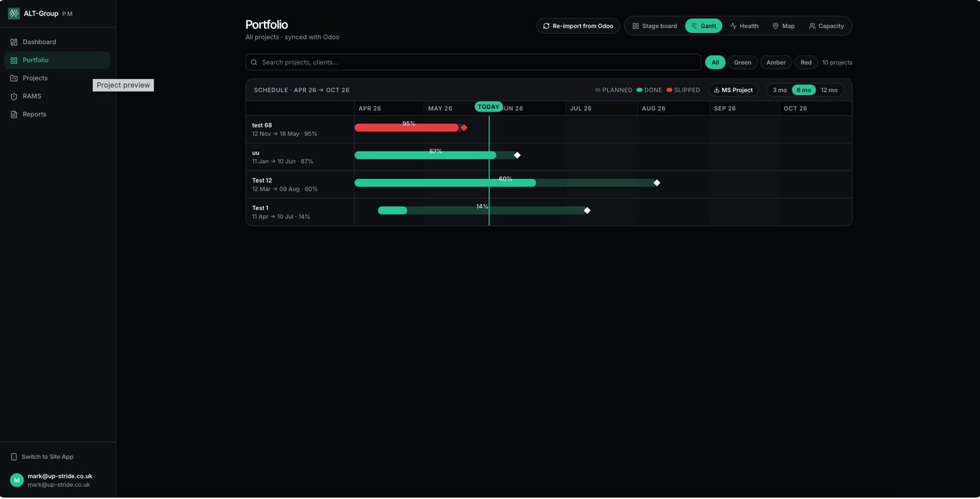Click the green progress bar for Test 12
The image size is (980, 499).
point(445,183)
